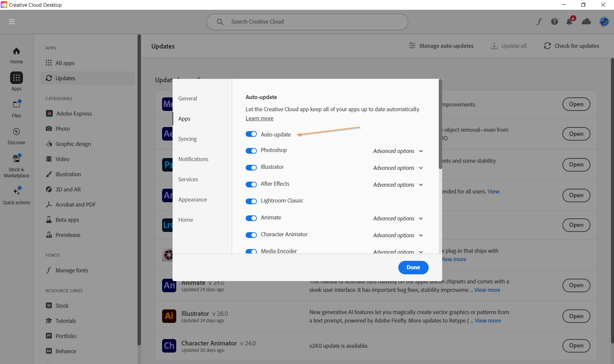Click the Adobe Express category icon
Screen dimensions: 614x364
(49, 113)
